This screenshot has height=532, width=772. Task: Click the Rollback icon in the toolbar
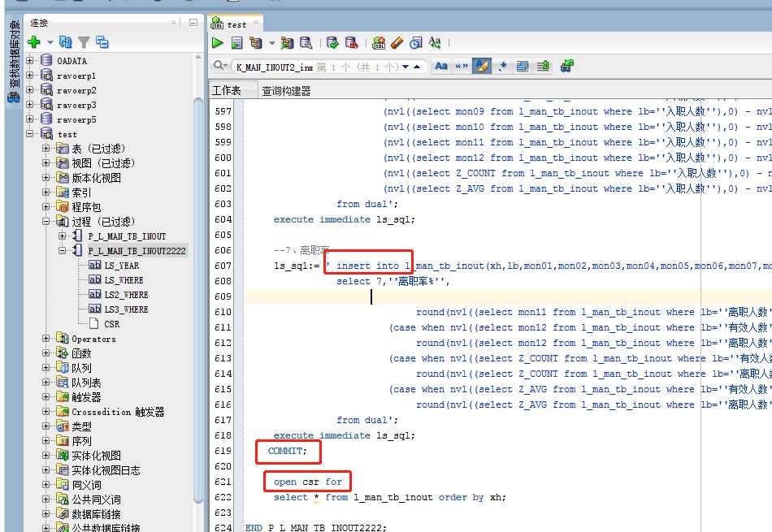(352, 43)
